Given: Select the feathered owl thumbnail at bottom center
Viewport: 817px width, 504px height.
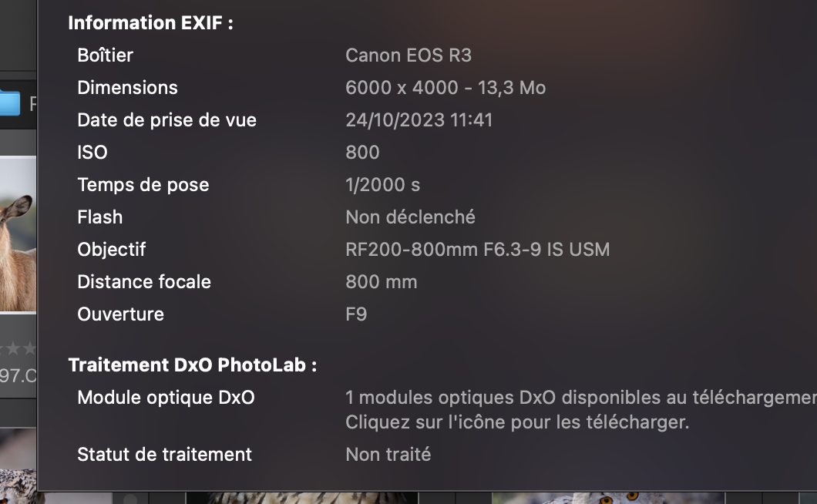Looking at the screenshot, I should click(x=308, y=498).
